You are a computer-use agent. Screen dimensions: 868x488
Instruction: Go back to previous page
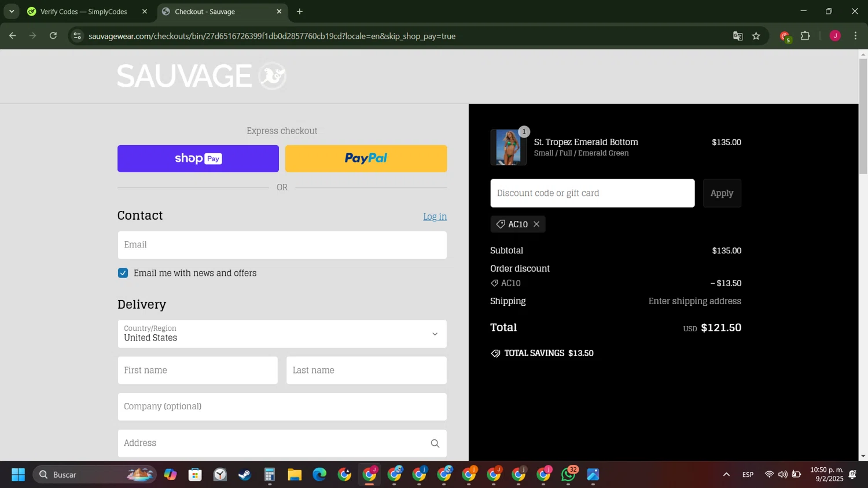[x=12, y=36]
